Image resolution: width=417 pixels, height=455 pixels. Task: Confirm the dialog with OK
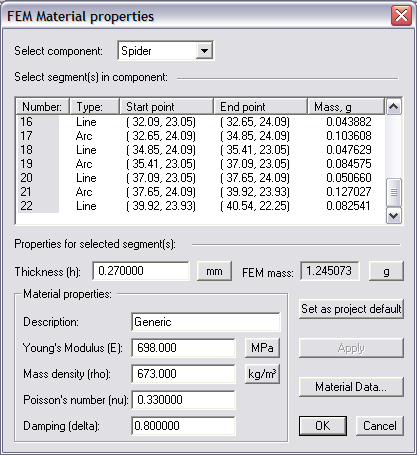pyautogui.click(x=323, y=426)
